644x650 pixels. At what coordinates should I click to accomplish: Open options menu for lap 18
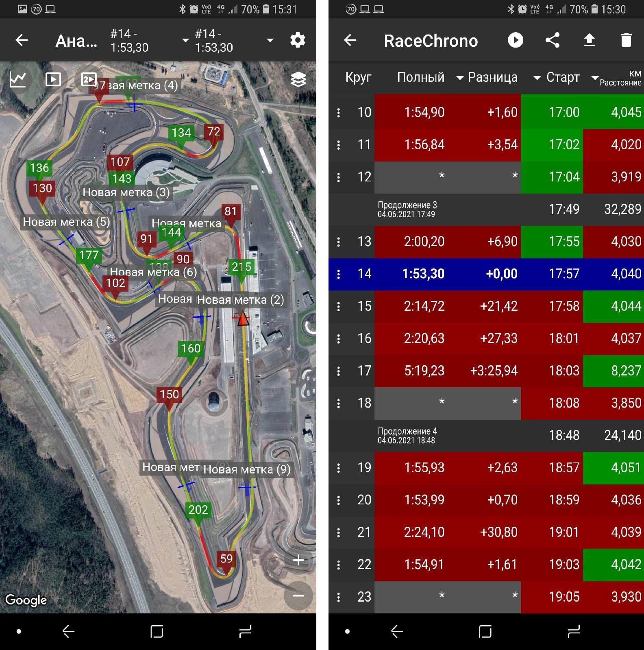coord(339,403)
